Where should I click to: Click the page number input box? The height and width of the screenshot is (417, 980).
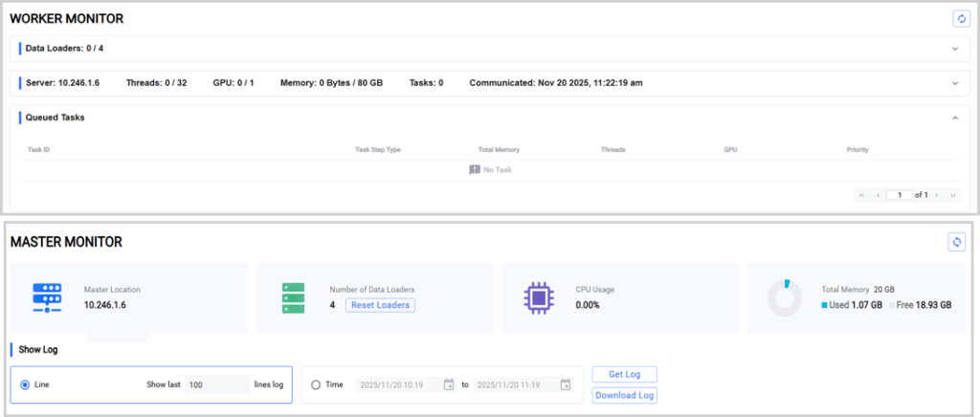[x=899, y=195]
